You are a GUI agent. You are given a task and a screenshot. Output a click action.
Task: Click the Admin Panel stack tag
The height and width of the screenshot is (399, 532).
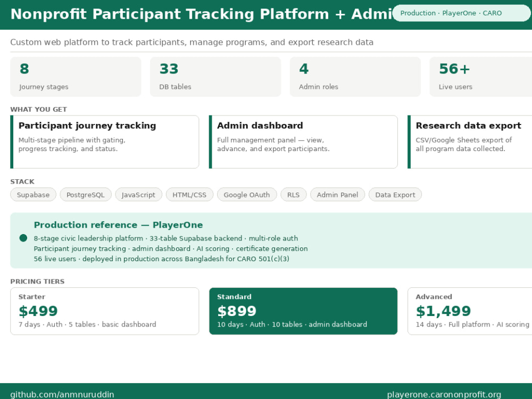coord(337,195)
